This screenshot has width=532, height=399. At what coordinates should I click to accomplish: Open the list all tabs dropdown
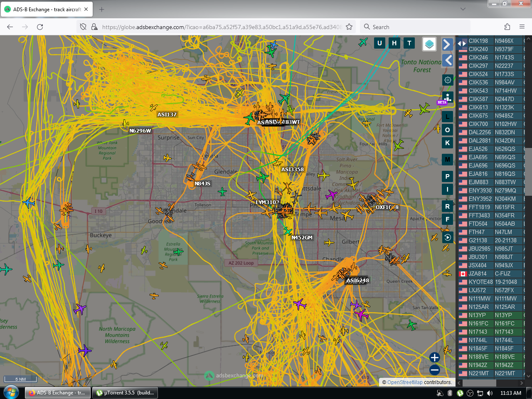click(x=463, y=9)
